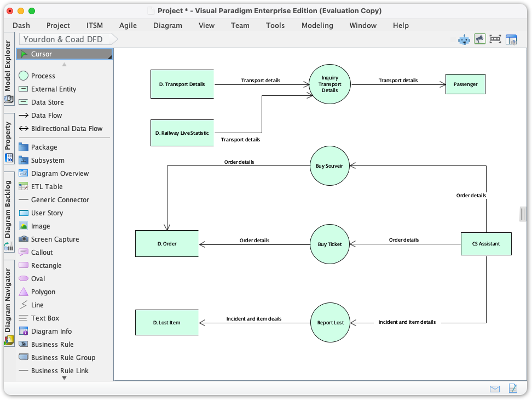This screenshot has height=400, width=532.
Task: Click the megaphone feedback toolbar icon
Action: coord(479,39)
